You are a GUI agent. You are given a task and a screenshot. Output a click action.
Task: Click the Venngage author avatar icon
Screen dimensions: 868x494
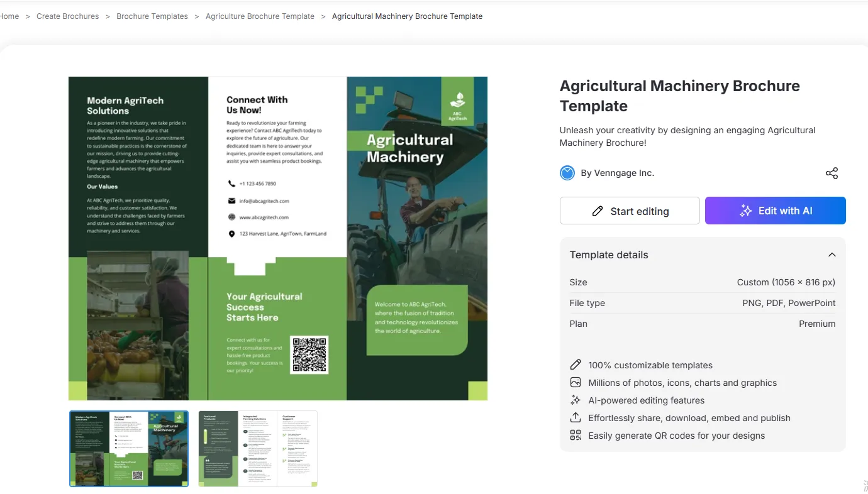(567, 173)
